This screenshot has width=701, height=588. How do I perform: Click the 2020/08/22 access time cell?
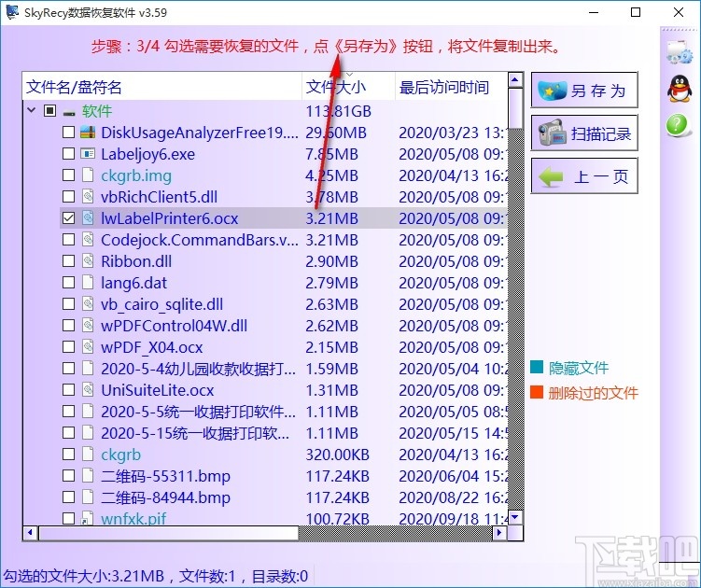point(453,497)
